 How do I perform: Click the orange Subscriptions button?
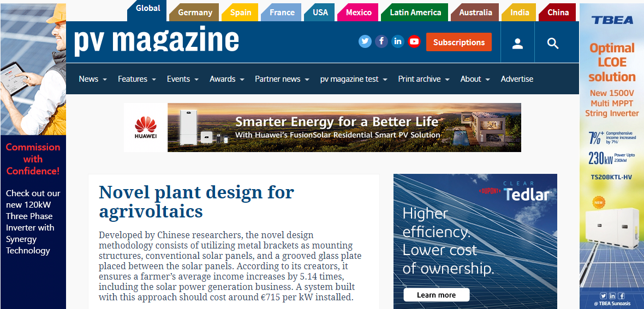(x=459, y=43)
